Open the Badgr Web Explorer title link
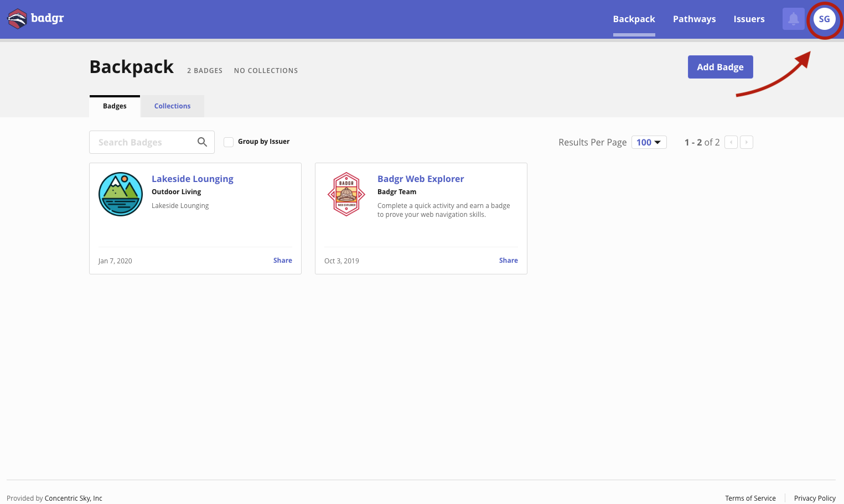Image resolution: width=844 pixels, height=504 pixels. 421,179
